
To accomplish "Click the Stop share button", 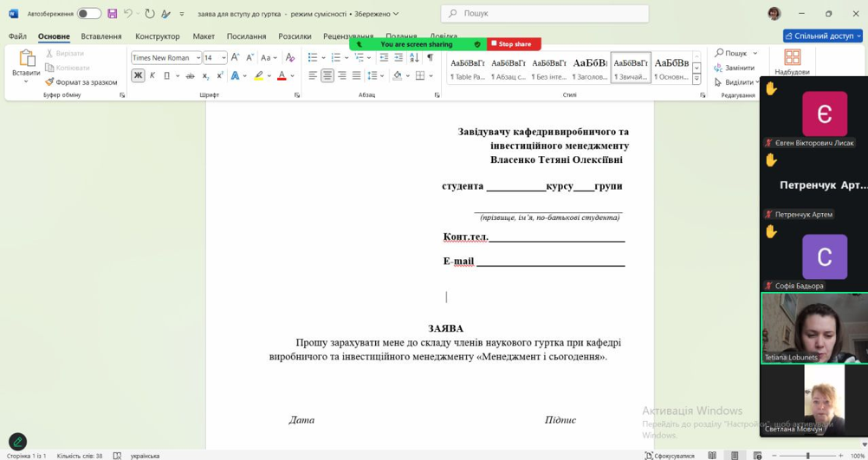I will (513, 44).
